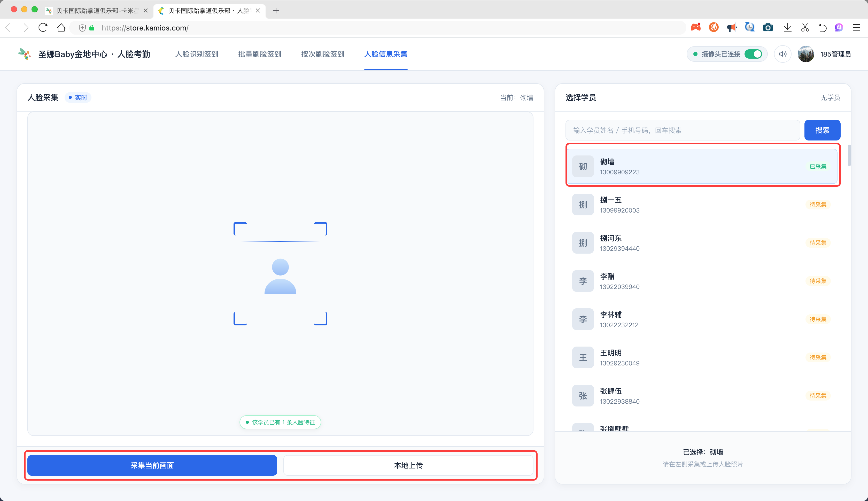Screen dimensions: 868x501
Task: Click the speaker sound icon
Action: tap(782, 54)
